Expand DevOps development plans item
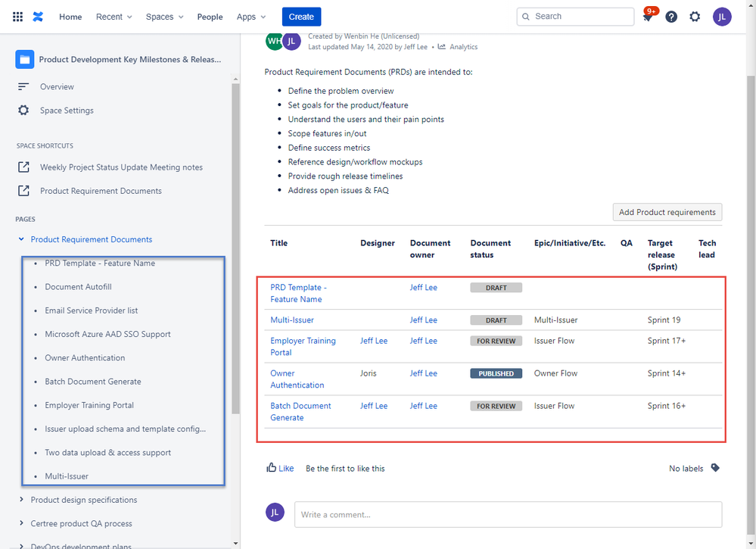The height and width of the screenshot is (549, 756). (x=21, y=546)
